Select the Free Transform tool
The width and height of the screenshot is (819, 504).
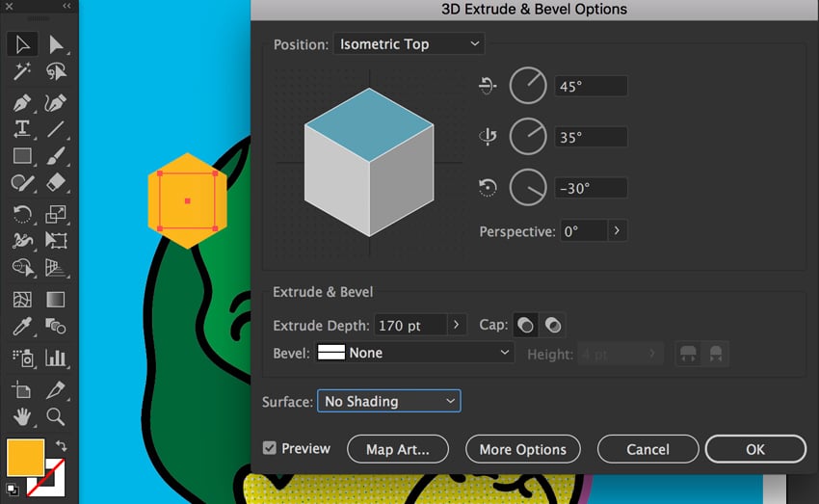click(x=55, y=240)
